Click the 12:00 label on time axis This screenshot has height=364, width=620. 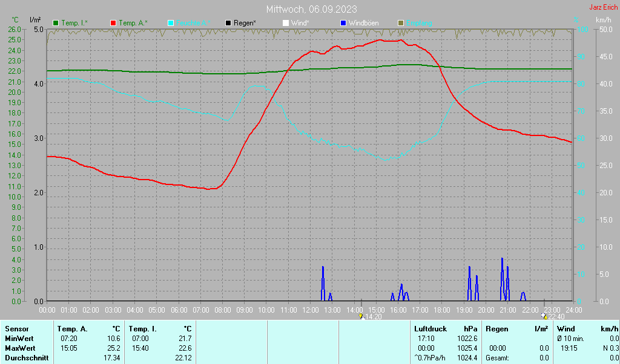coord(310,310)
